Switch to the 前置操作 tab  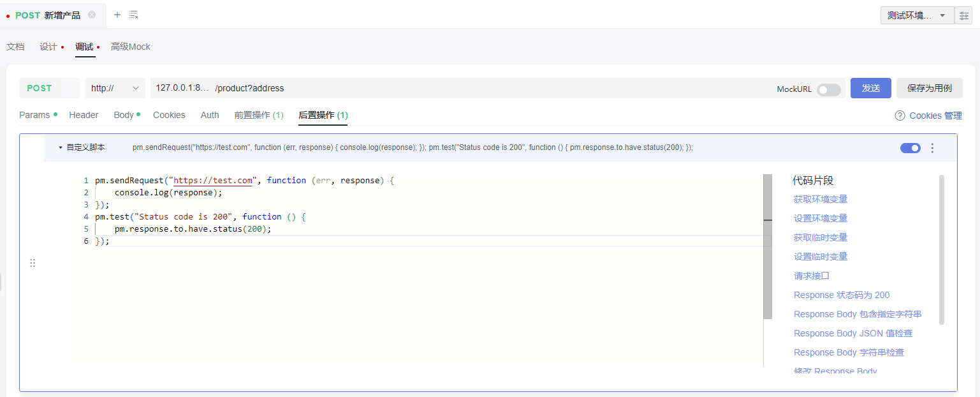coord(258,115)
